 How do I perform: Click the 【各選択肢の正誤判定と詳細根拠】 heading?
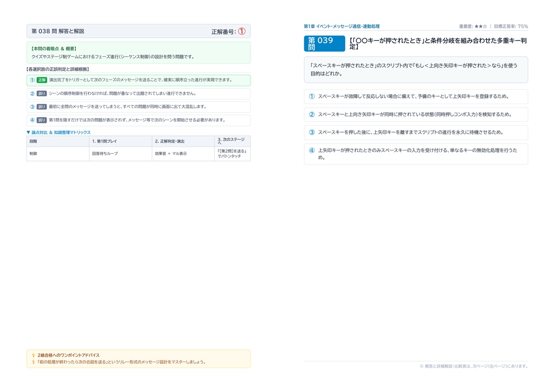click(58, 69)
